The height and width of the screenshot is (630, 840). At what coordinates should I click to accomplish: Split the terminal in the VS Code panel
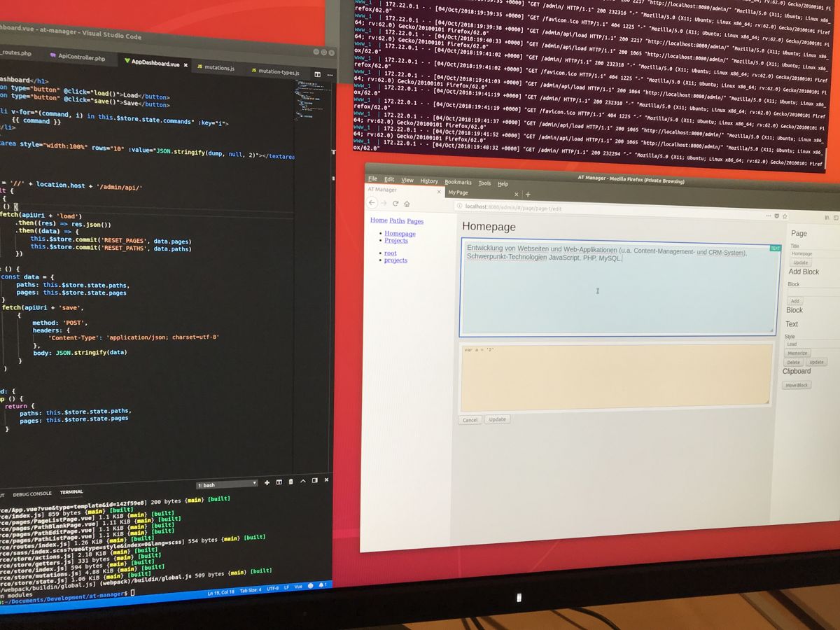(x=279, y=482)
